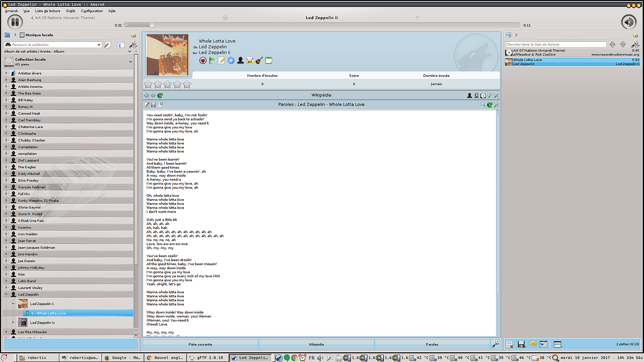Collapse the Collection locale header
The image size is (644, 362).
130,62
